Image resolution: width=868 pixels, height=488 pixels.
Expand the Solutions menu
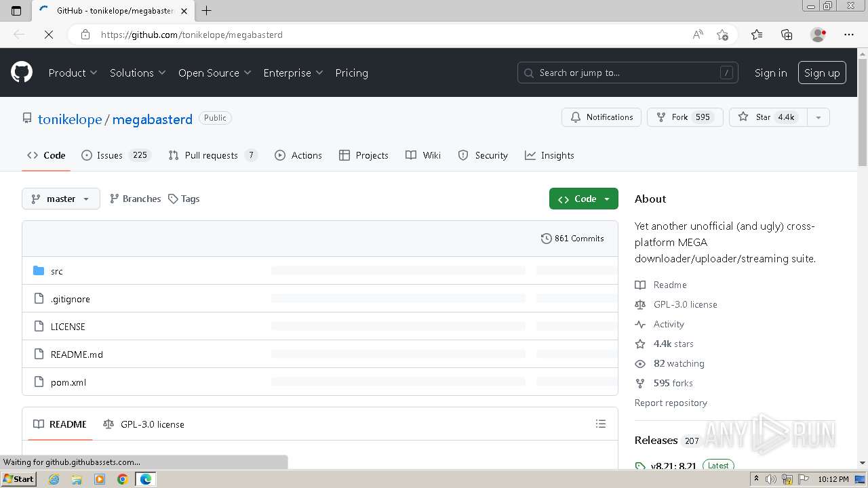(x=138, y=73)
